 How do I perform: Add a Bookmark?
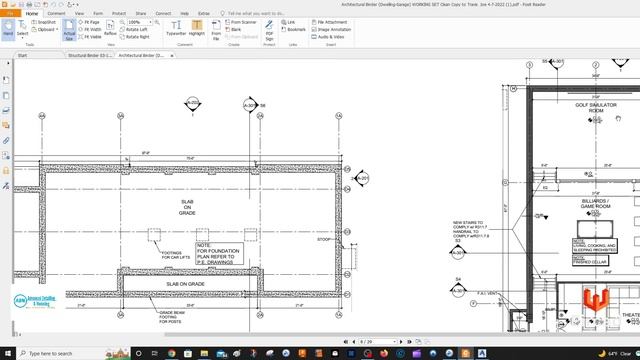click(x=293, y=29)
